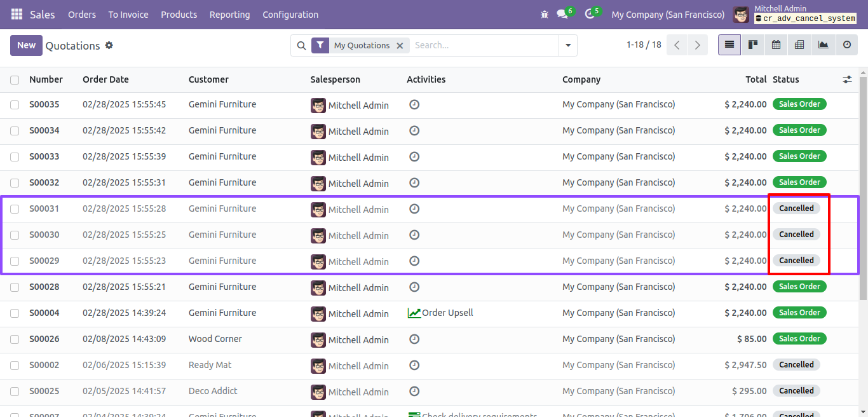Tick the checkbox for order S00028

(15, 287)
